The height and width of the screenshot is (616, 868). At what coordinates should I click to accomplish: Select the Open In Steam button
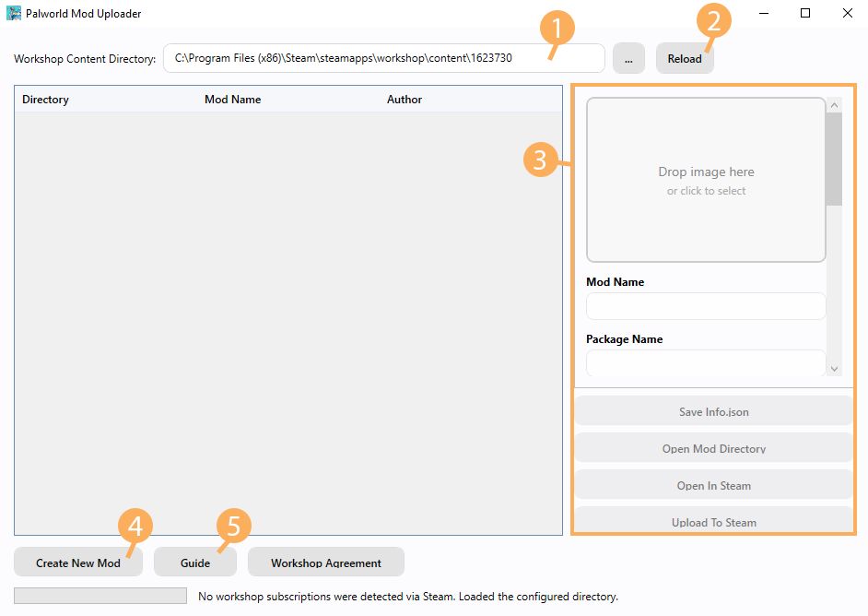pyautogui.click(x=714, y=485)
